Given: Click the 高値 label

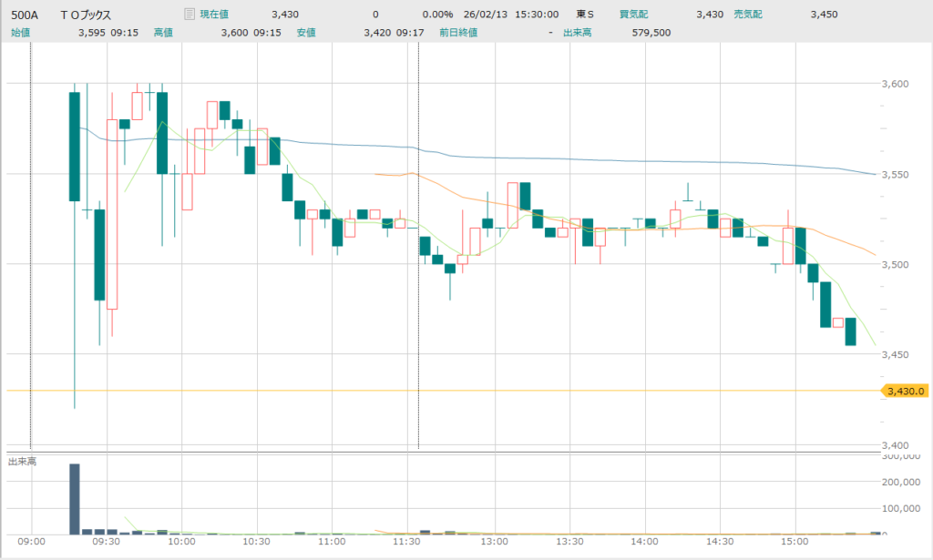Looking at the screenshot, I should (x=164, y=32).
